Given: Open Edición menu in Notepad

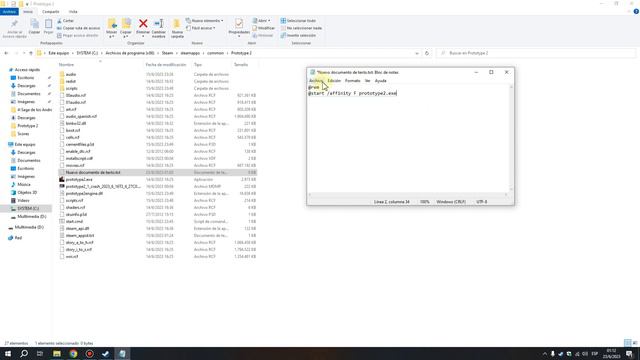Looking at the screenshot, I should [x=334, y=81].
